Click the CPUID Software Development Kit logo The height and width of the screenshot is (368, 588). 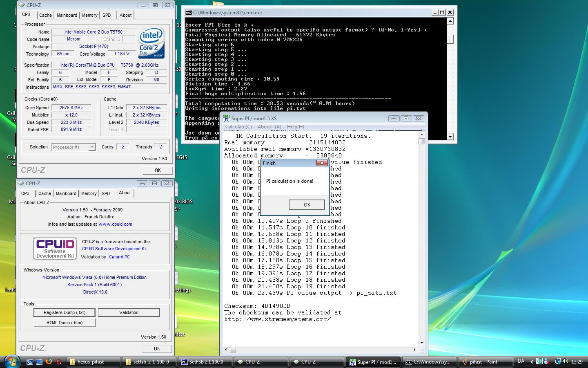(x=55, y=249)
